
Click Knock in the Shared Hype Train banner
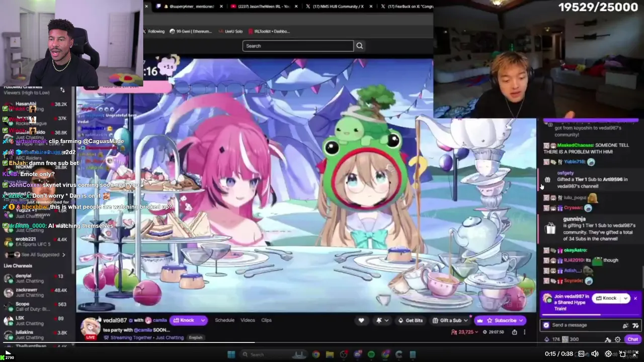coord(606,298)
